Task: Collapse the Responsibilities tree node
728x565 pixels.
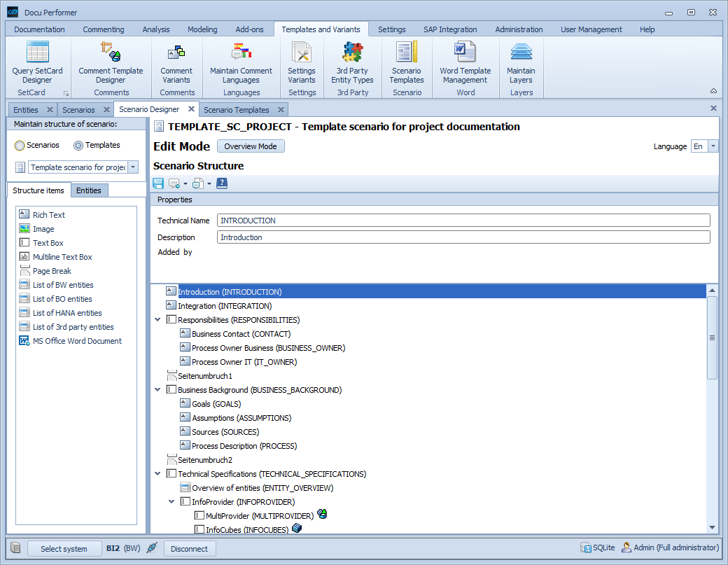Action: click(x=157, y=320)
